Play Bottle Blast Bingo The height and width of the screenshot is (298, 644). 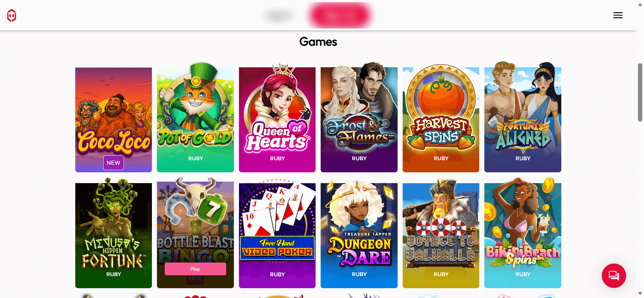[195, 269]
